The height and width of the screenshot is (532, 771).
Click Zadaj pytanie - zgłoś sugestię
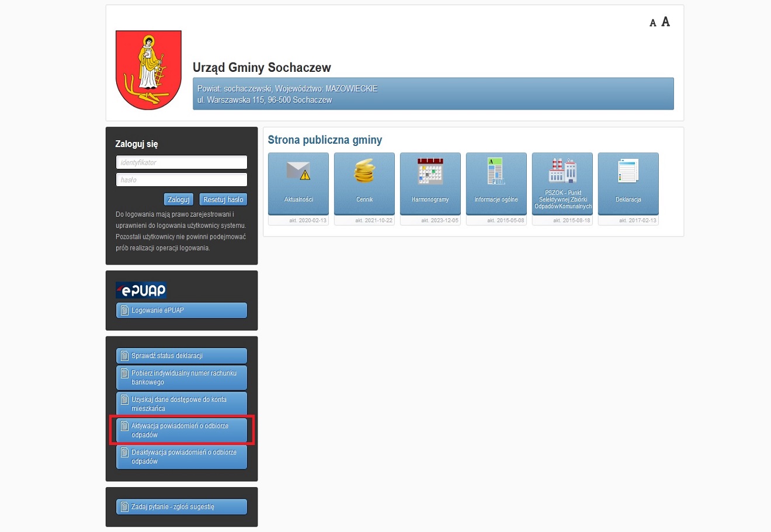182,507
